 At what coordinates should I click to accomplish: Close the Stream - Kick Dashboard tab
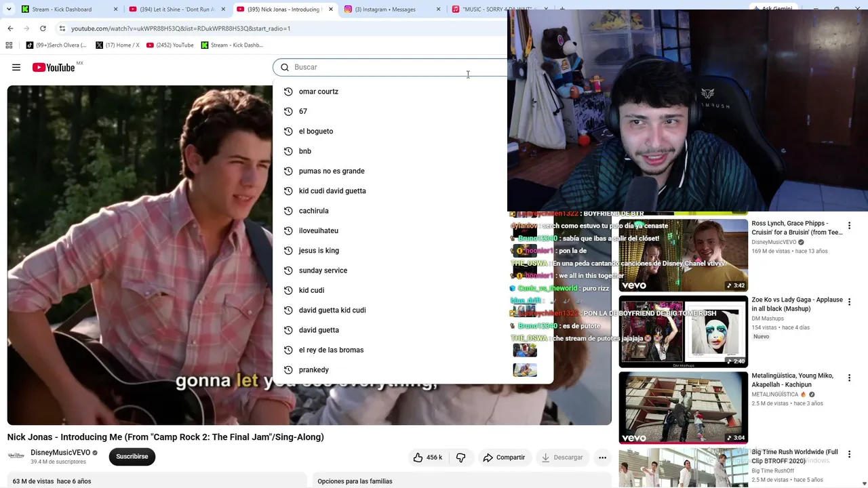pyautogui.click(x=116, y=9)
